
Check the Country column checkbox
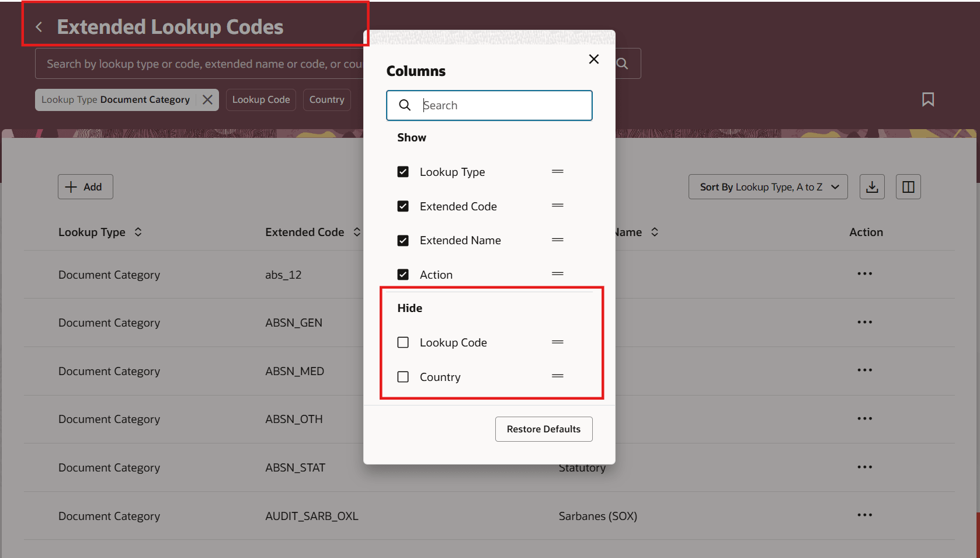[403, 377]
